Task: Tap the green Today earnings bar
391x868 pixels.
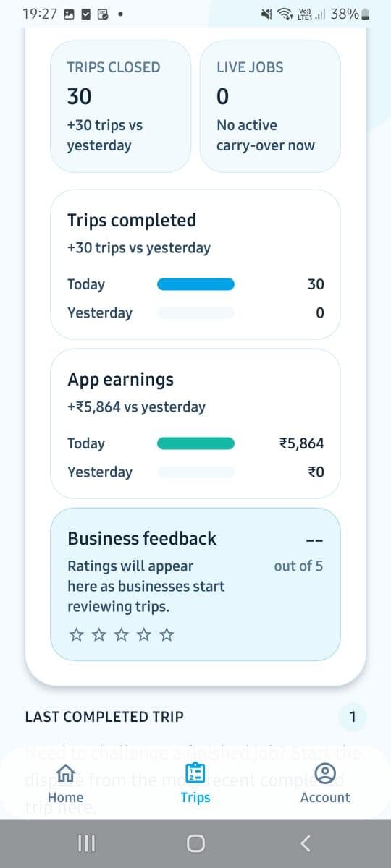Action: (x=195, y=443)
